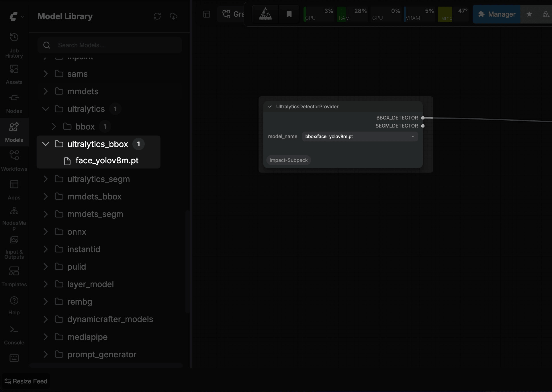Click the GPU usage monitor
The image size is (552, 392).
click(386, 14)
